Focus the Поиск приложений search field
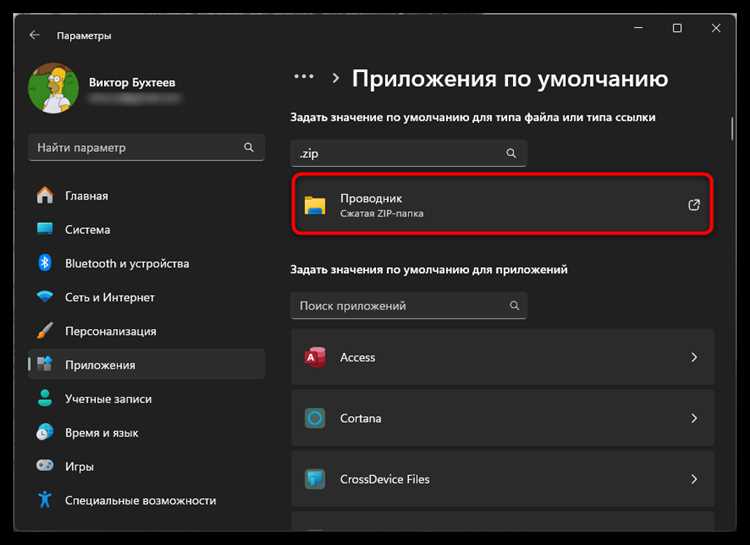Viewport: 750px width, 545px height. click(408, 305)
